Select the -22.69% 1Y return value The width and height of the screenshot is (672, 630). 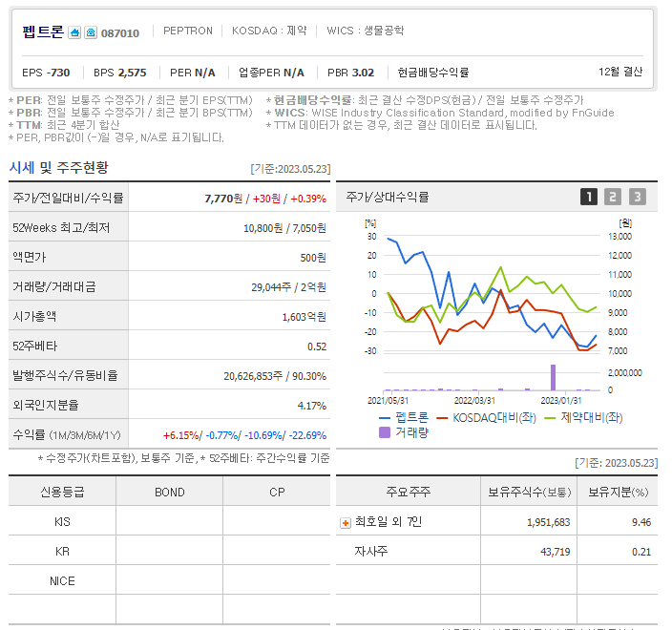coord(307,435)
